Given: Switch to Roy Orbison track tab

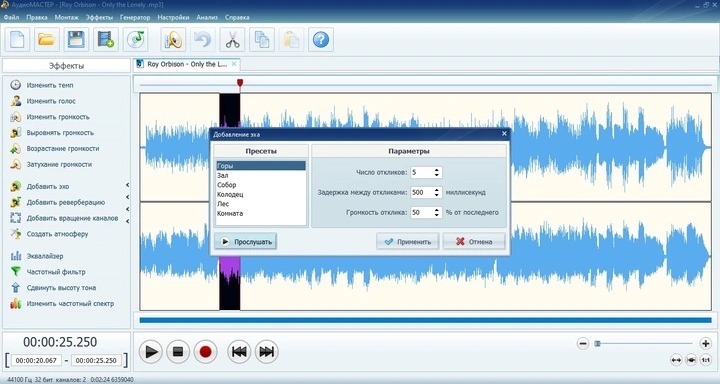Looking at the screenshot, I should pos(186,64).
